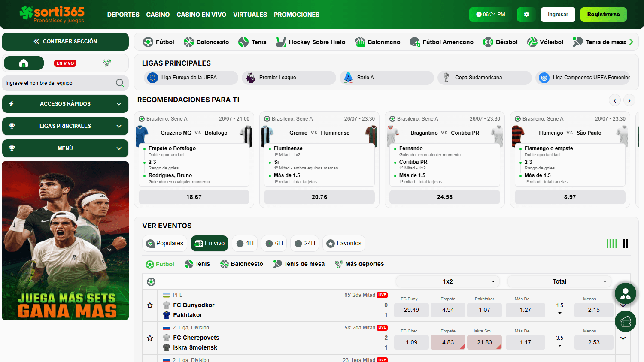Open the multi-sport balls icon in sidebar
The image size is (644, 362).
click(107, 63)
